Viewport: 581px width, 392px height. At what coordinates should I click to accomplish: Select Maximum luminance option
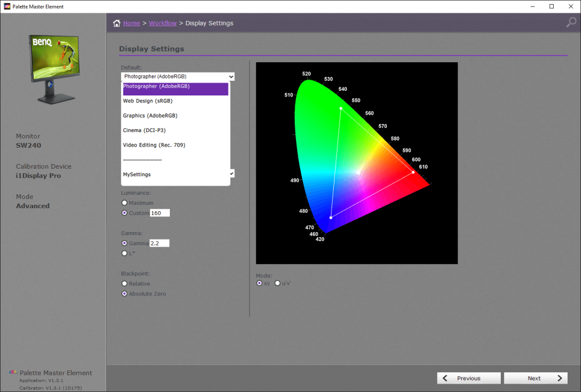(124, 202)
